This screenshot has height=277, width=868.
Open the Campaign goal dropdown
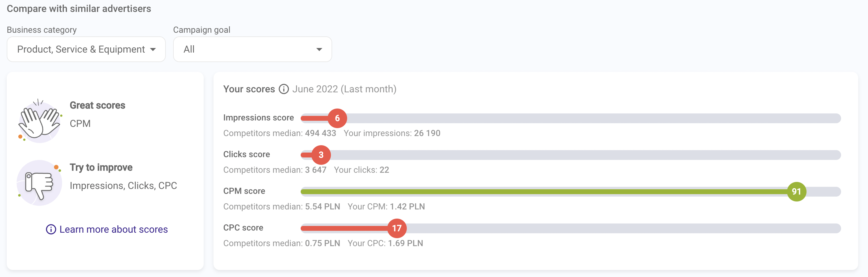tap(252, 49)
